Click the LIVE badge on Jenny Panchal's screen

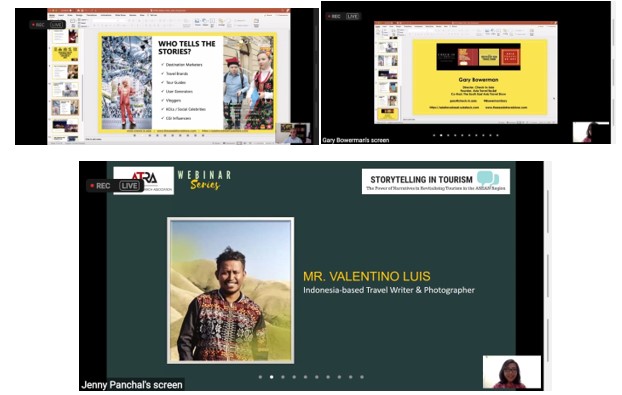point(129,186)
